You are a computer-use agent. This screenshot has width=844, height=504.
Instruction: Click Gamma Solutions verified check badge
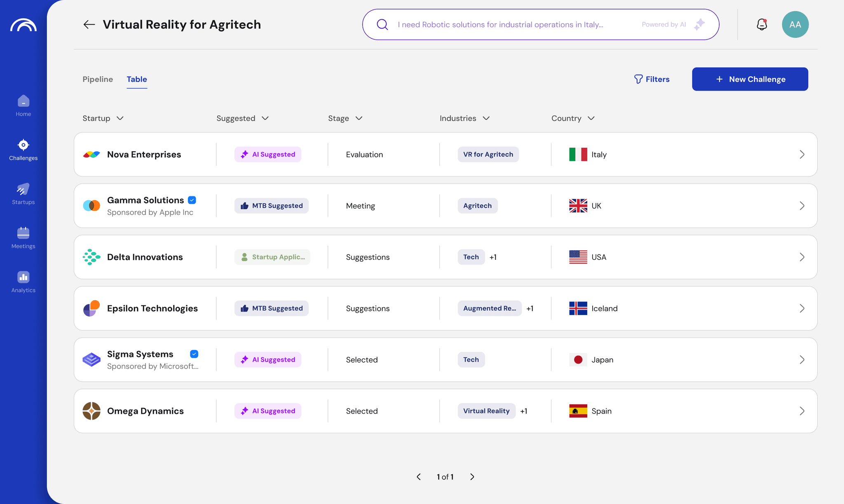[192, 200]
